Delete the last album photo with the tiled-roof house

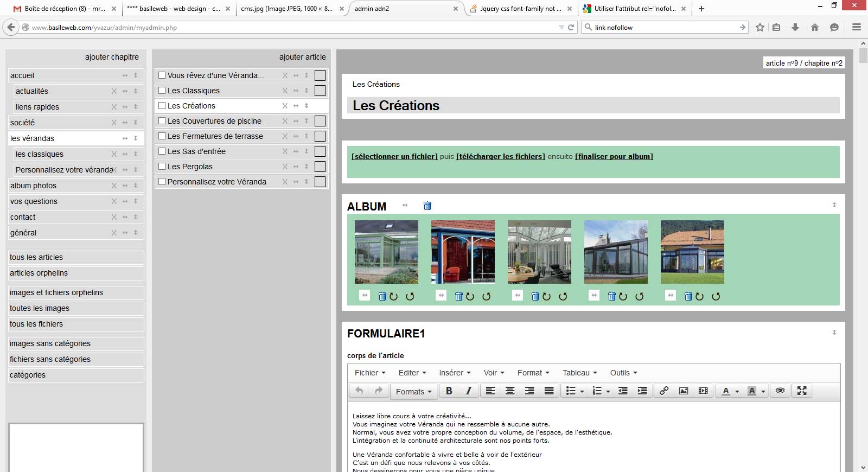click(688, 296)
